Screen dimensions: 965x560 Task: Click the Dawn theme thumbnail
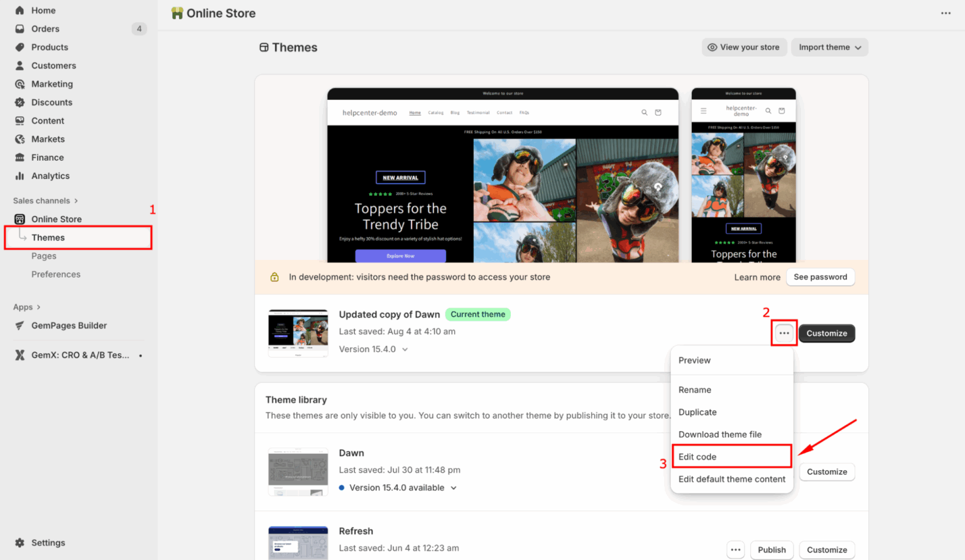pos(298,471)
